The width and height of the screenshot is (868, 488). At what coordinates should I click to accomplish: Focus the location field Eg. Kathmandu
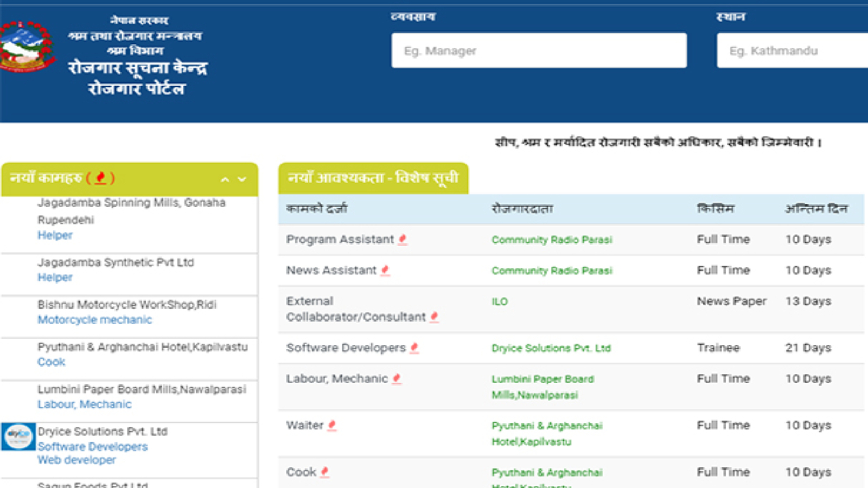coord(792,50)
